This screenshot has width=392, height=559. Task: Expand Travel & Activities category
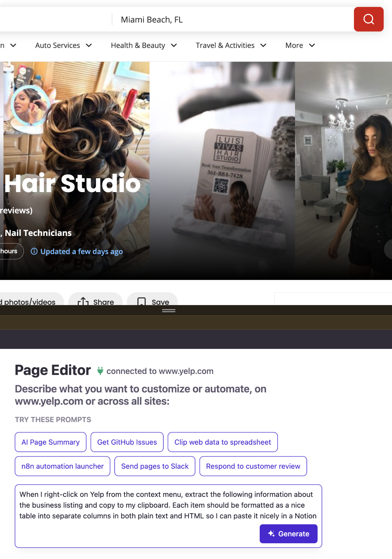coord(231,45)
